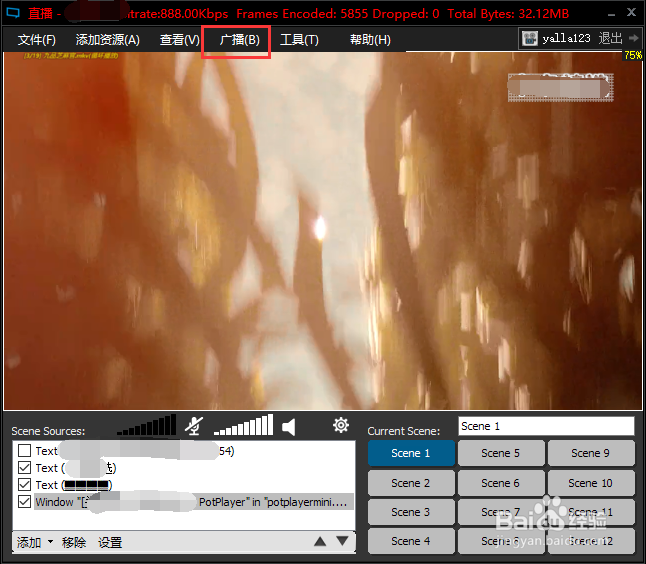
Task: Open audio settings gear icon
Action: tap(341, 425)
